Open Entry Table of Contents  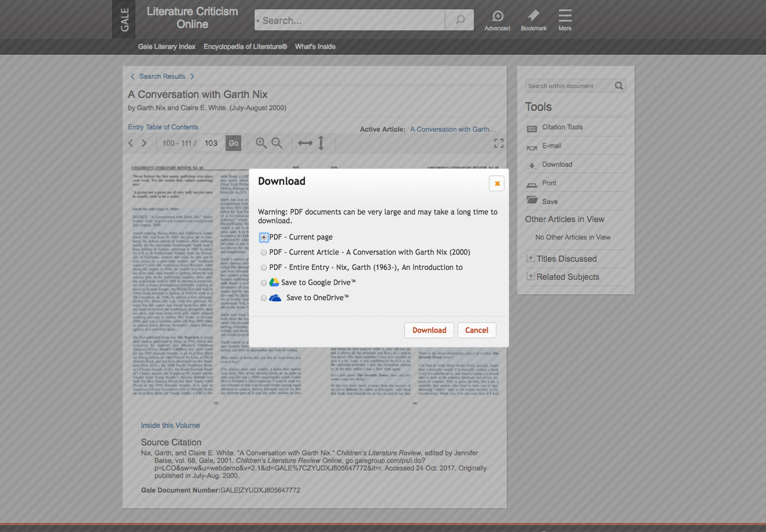[x=163, y=127]
